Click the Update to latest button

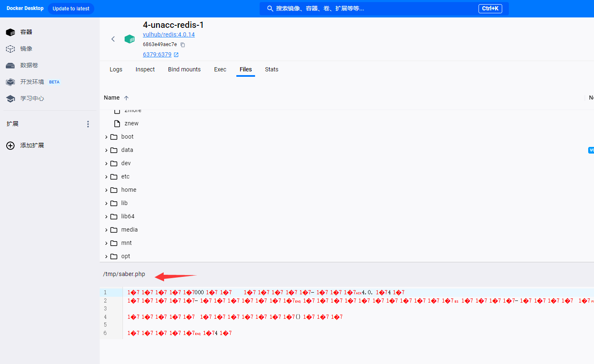pos(71,9)
